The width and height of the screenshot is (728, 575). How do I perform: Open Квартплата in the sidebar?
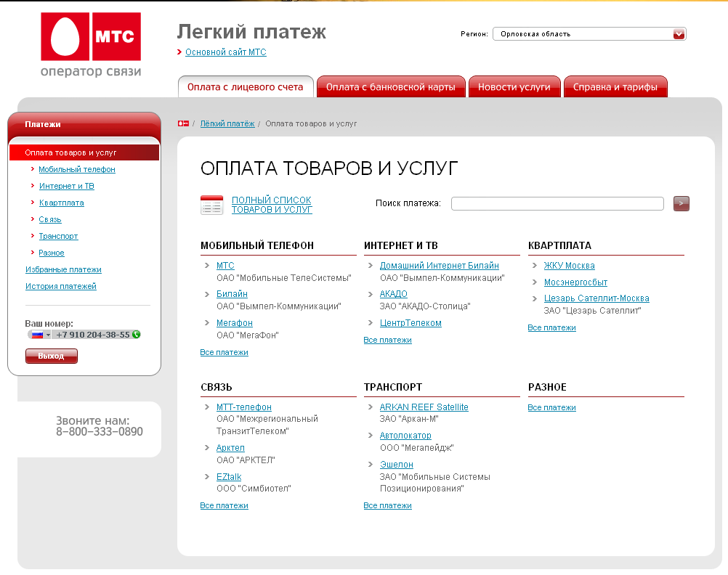point(61,203)
